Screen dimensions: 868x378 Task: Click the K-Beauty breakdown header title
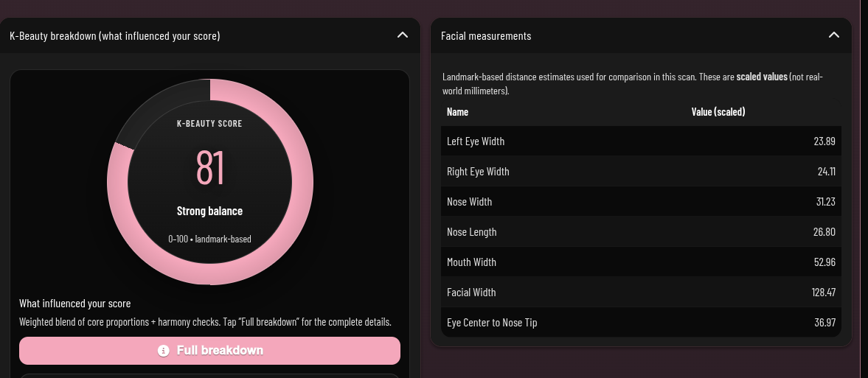click(x=114, y=35)
